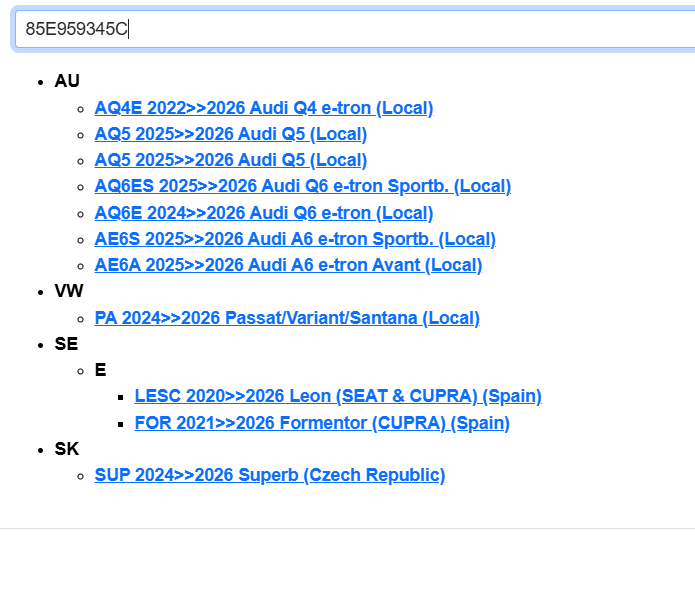Click the square bullet beside the Leon entry

120,397
